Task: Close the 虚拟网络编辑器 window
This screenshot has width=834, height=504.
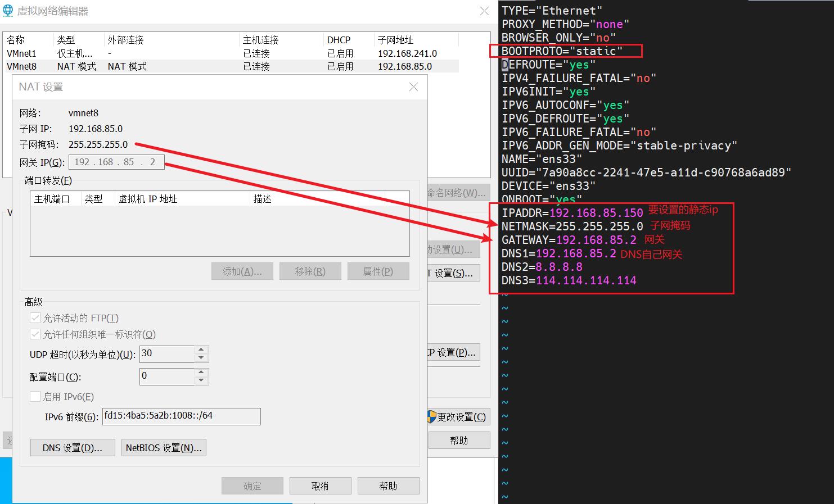Action: (x=484, y=11)
